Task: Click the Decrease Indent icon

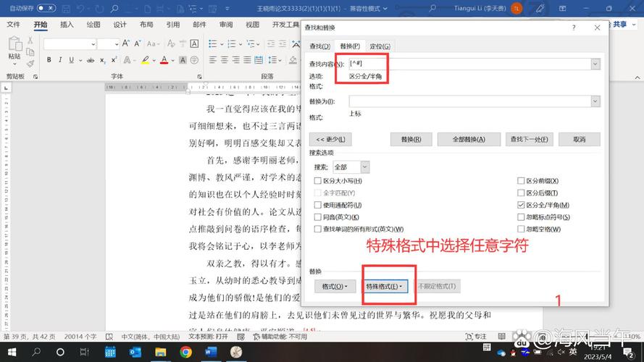Action: point(271,43)
